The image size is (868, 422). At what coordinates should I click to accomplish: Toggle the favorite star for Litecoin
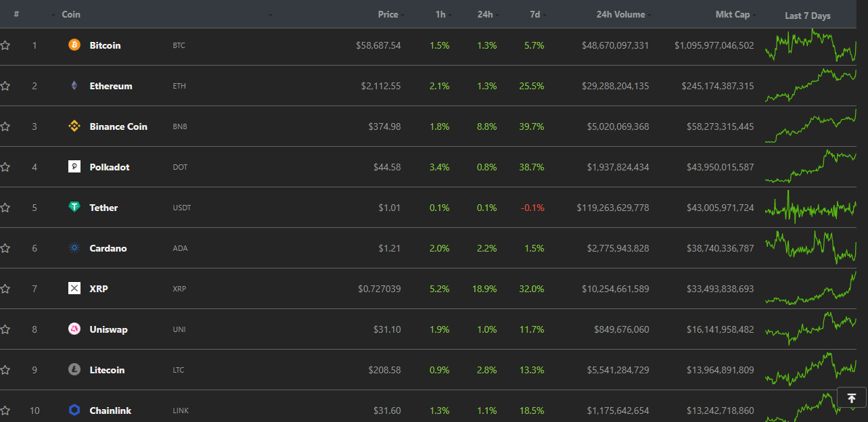(x=5, y=370)
